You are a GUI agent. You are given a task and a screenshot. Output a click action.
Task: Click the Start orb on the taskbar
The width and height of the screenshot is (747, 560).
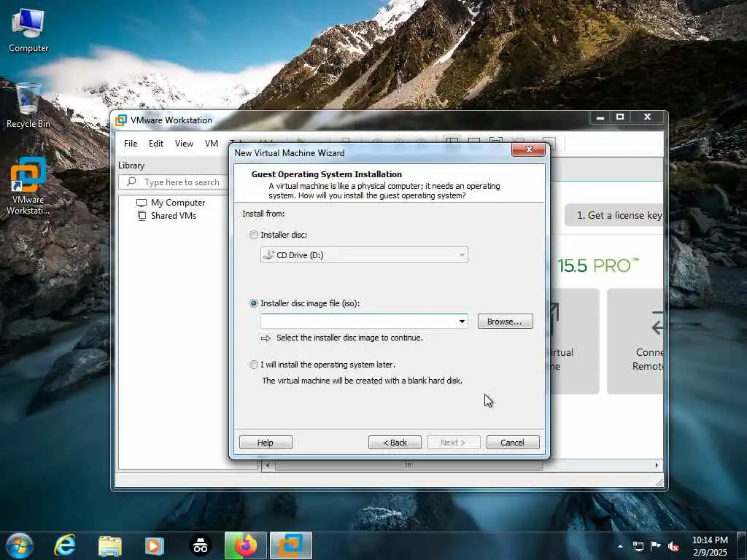tap(20, 545)
